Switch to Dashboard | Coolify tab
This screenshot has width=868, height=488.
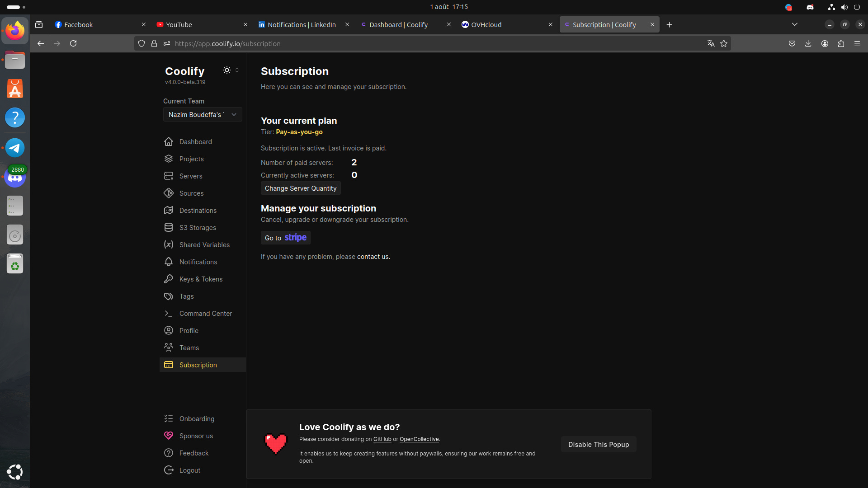(x=398, y=25)
